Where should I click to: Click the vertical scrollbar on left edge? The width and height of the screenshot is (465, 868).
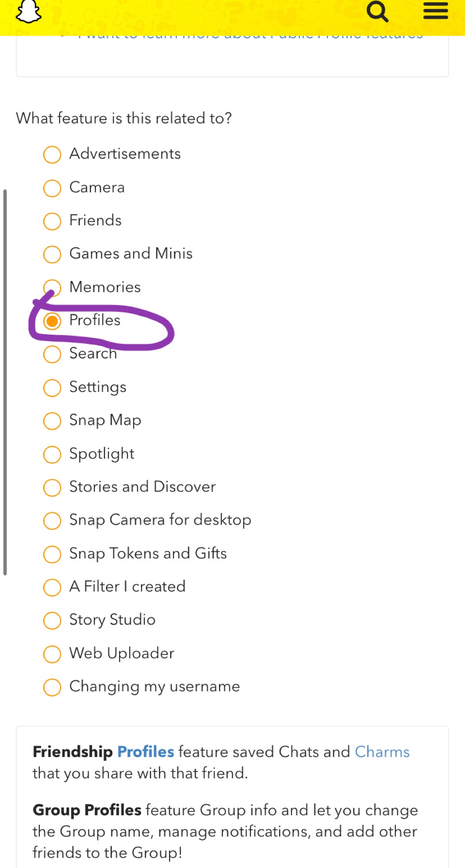(x=5, y=382)
